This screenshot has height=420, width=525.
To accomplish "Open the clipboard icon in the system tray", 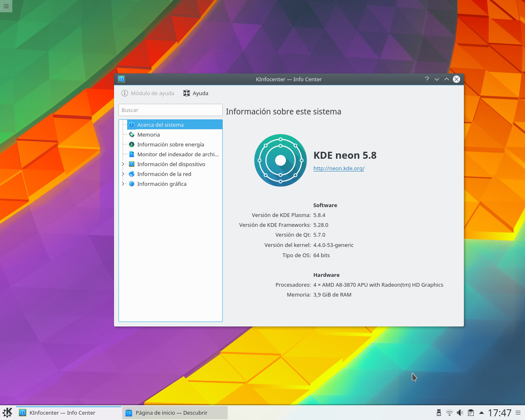I will (x=470, y=413).
